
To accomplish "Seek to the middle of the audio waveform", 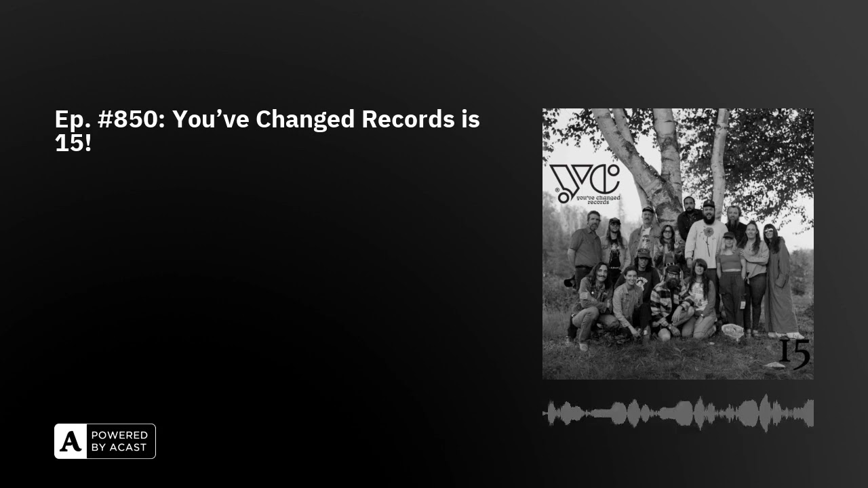I will tap(678, 413).
